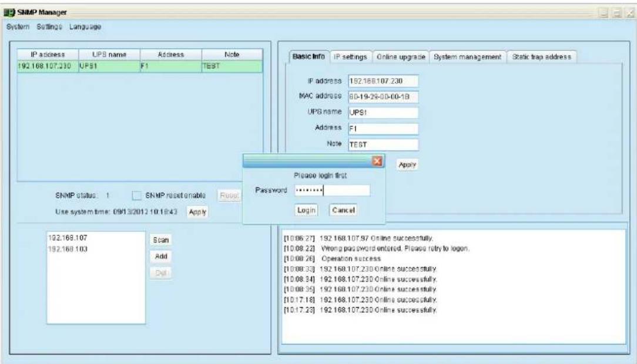Click the Address field containing F1
The image size is (637, 364).
point(383,129)
